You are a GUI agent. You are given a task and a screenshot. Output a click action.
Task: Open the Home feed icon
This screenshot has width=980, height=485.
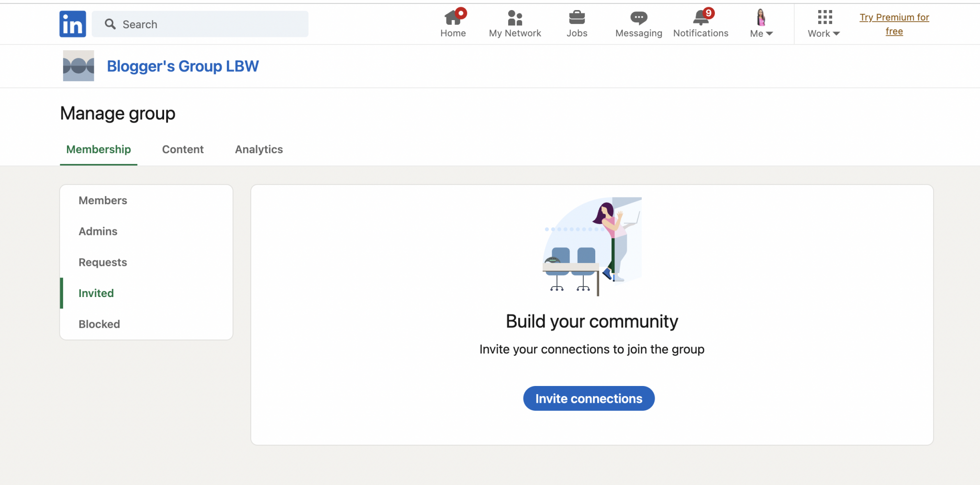453,18
